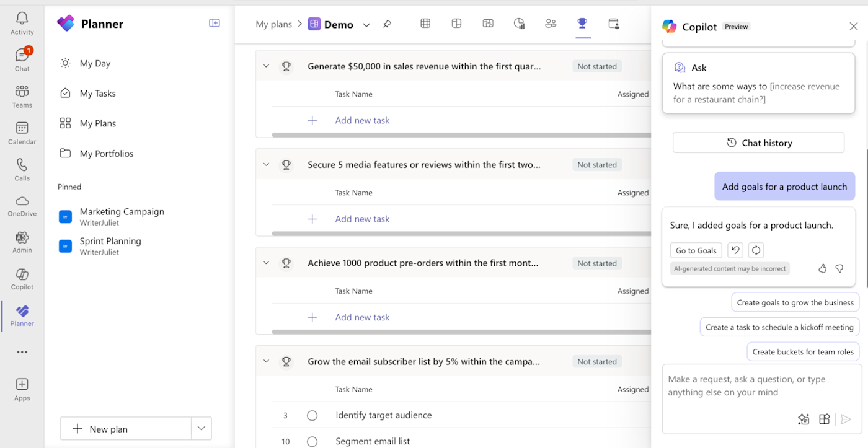Change status of media features goal

pos(597,165)
